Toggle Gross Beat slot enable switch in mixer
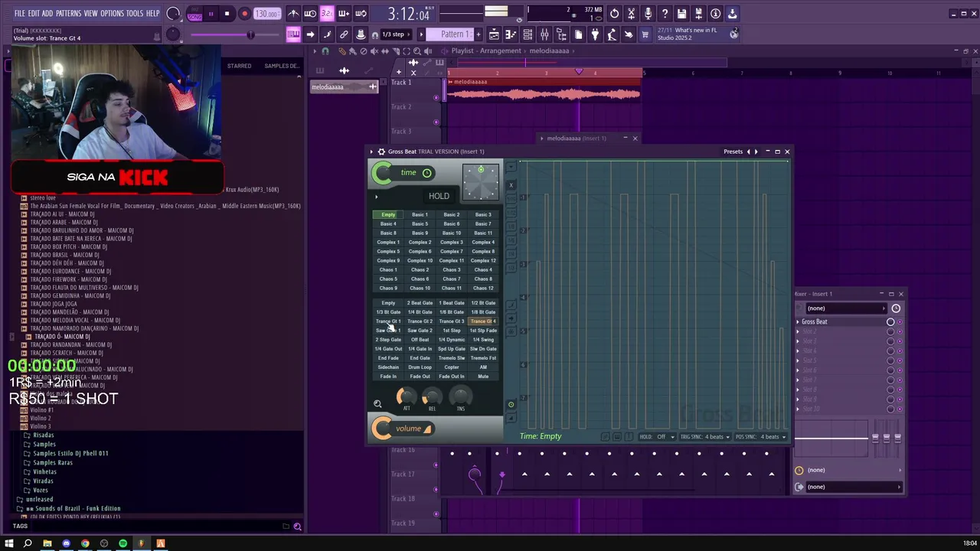The height and width of the screenshot is (551, 980). 890,322
